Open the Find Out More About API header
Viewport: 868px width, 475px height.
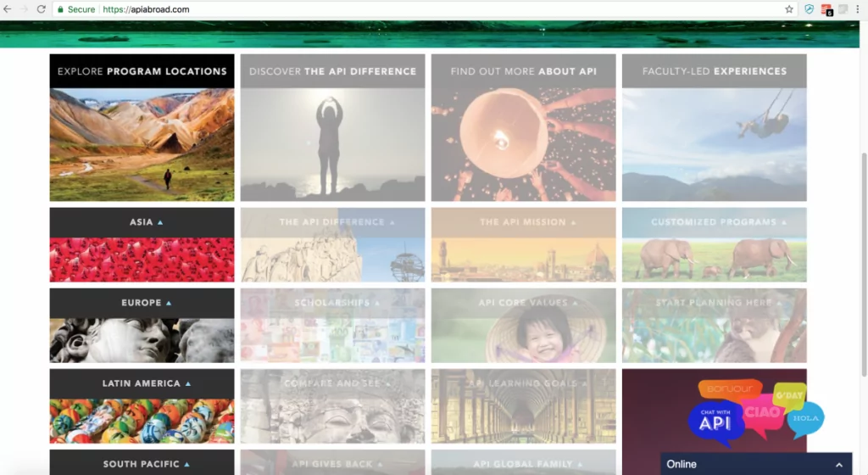click(523, 71)
